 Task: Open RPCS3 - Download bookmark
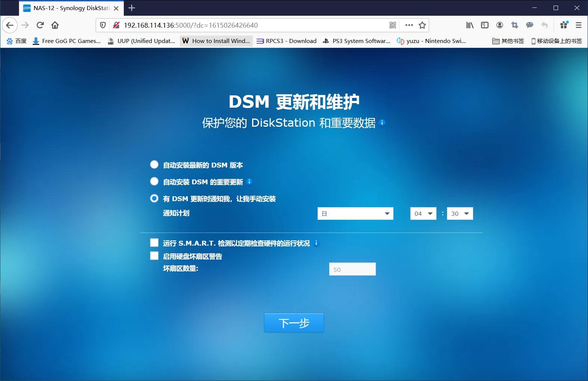[287, 41]
